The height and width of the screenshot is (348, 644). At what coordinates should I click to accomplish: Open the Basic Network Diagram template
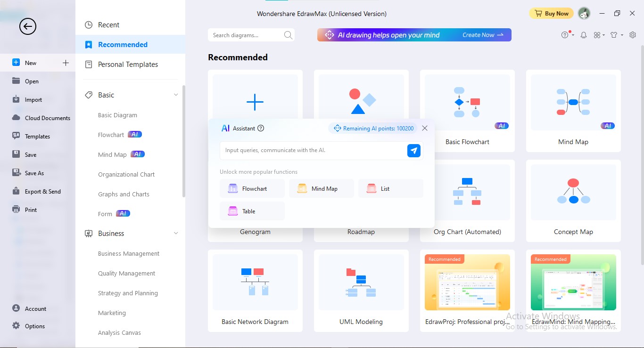(255, 291)
